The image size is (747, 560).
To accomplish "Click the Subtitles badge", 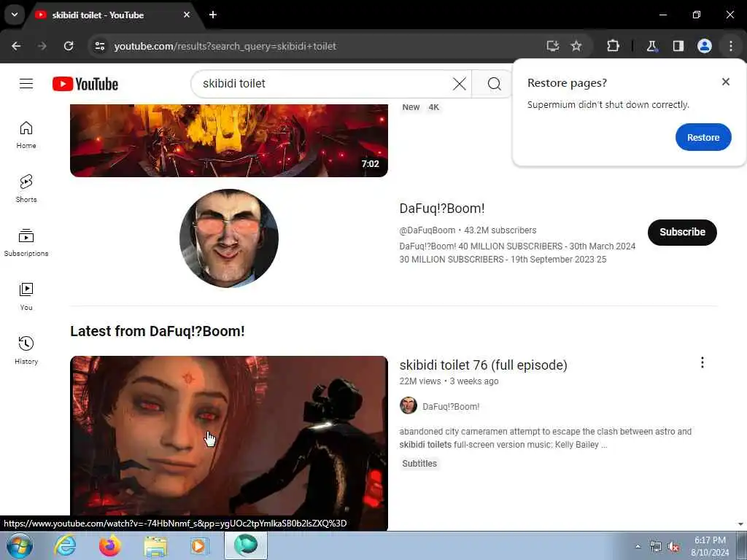I will coord(419,464).
